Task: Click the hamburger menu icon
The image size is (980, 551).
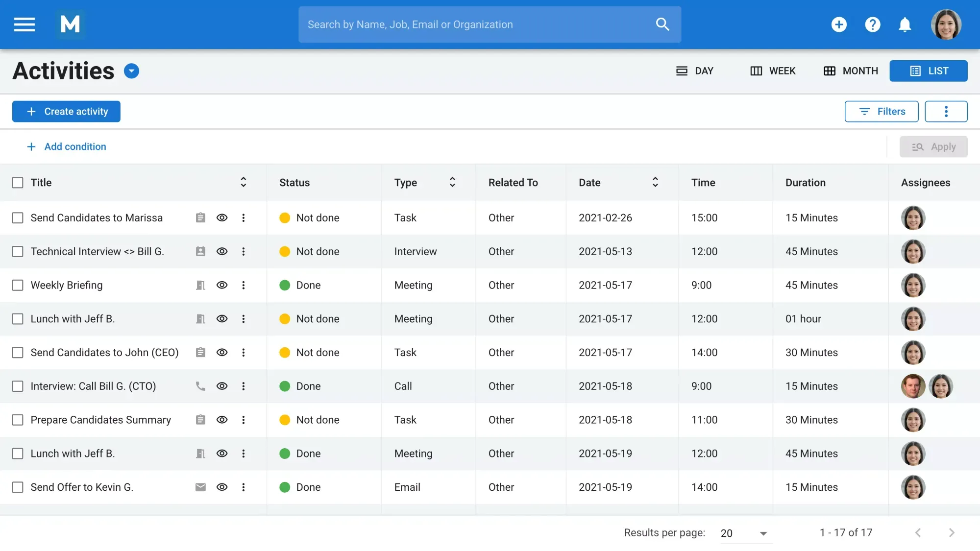Action: [24, 24]
